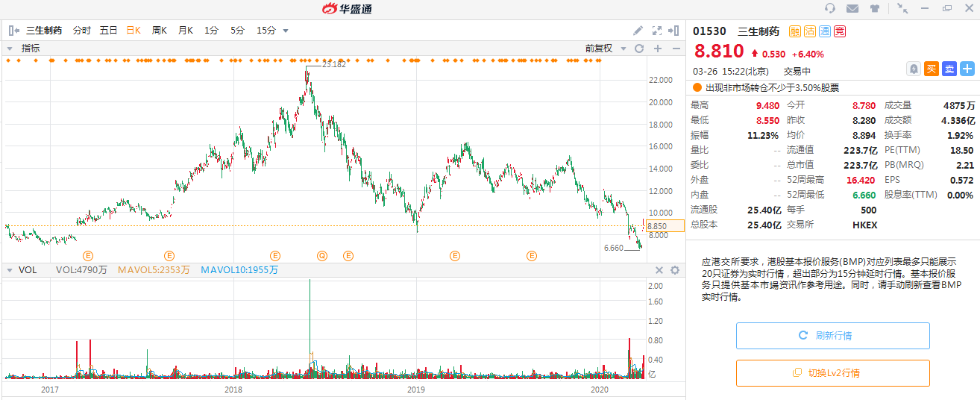Viewport: 980px width, 400px height.
Task: Switch to 分时 intraday chart tab
Action: pos(81,31)
